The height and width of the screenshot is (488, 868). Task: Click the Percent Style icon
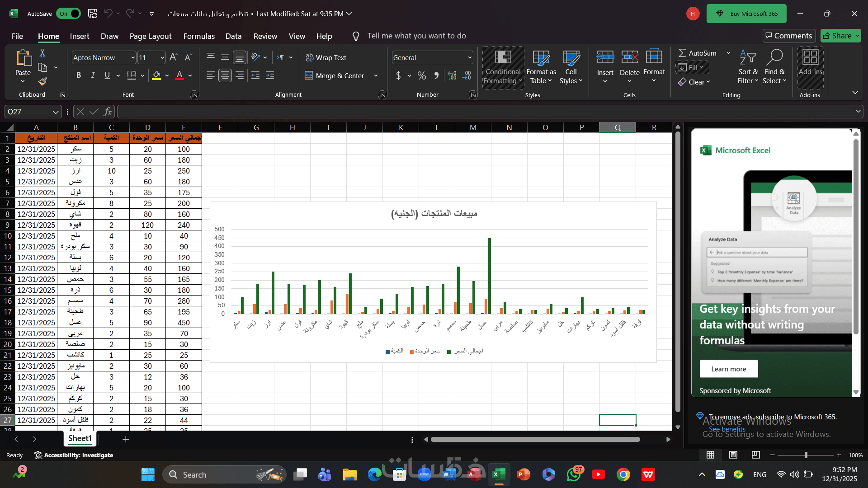coord(421,75)
